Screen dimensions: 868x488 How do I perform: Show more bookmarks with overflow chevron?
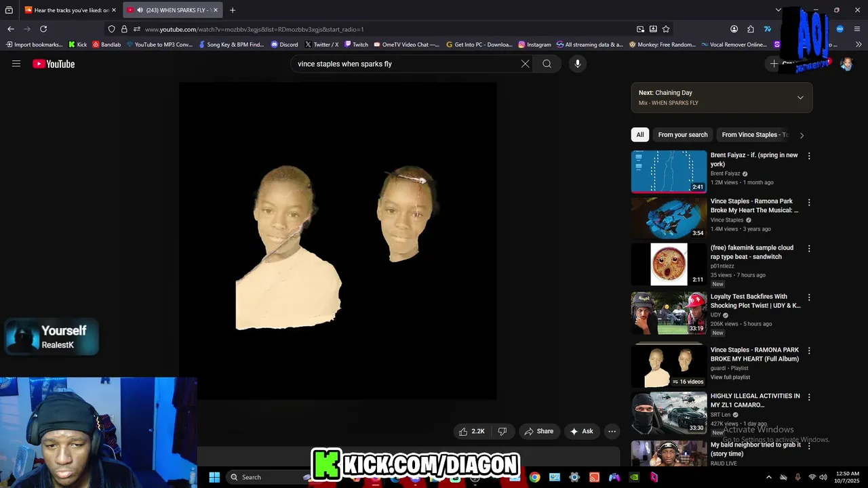[859, 45]
